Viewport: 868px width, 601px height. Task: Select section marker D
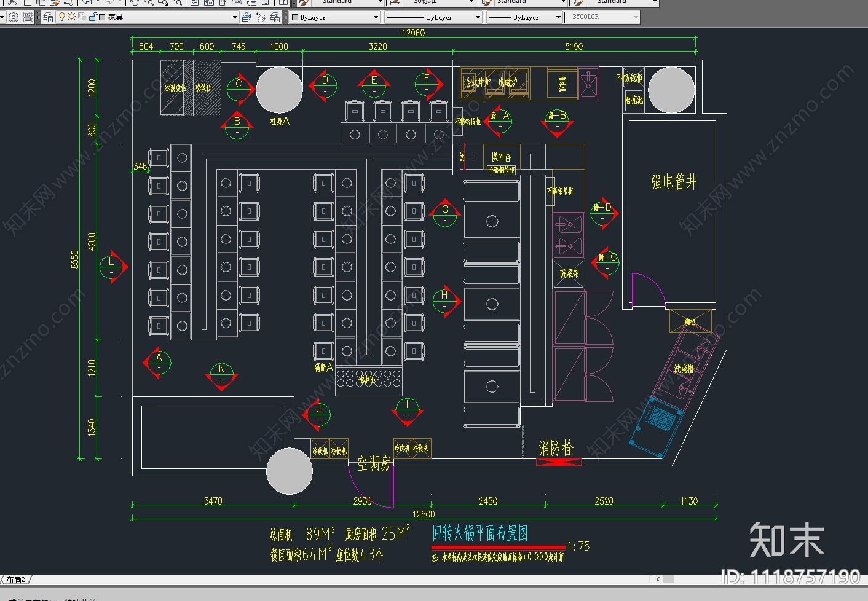coord(323,85)
